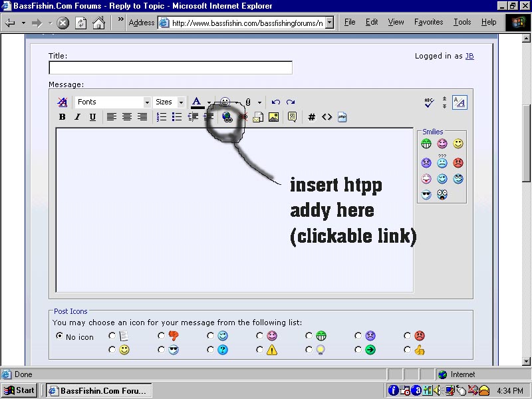The image size is (532, 399).
Task: Insert a bulleted list
Action: click(x=177, y=117)
